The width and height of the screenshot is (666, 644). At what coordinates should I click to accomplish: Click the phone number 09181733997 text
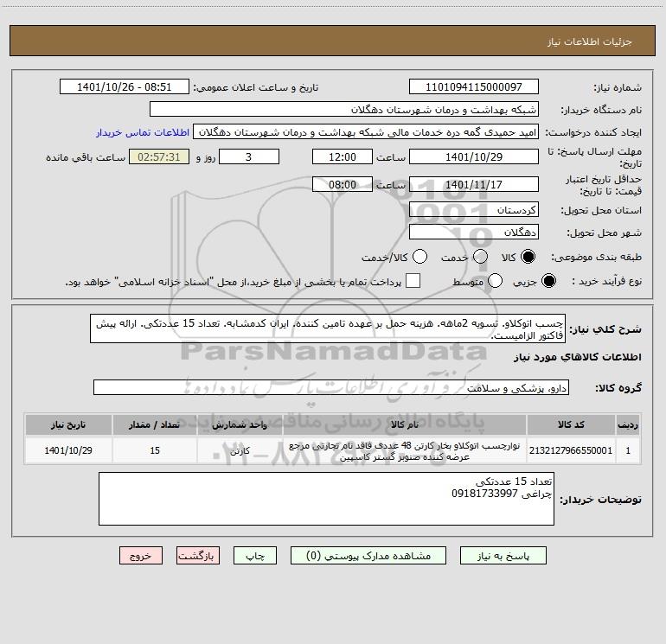click(x=484, y=494)
